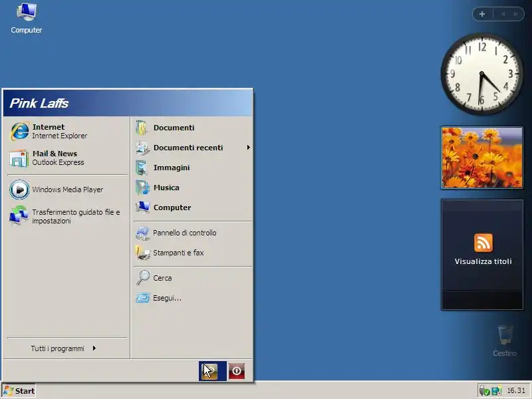Open Outlook Express Mail & News icon
The image size is (532, 399).
(x=19, y=158)
